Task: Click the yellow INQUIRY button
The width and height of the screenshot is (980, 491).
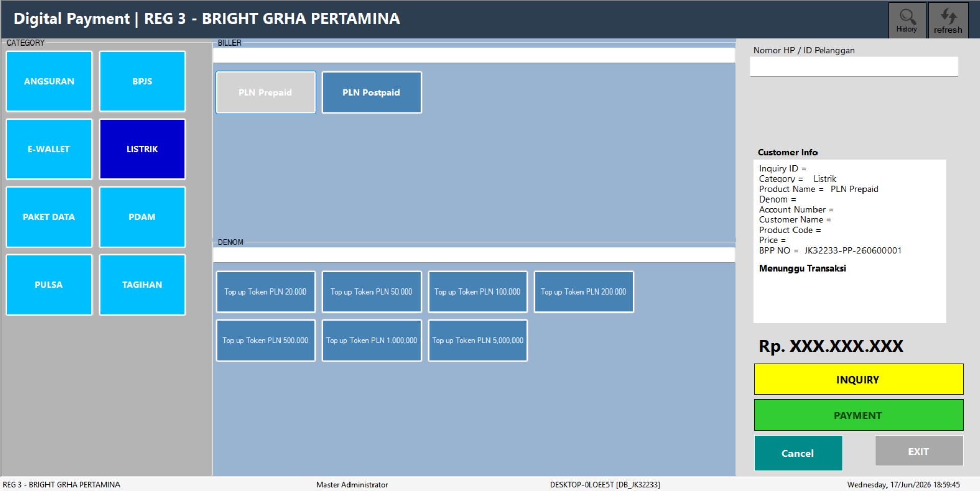Action: click(858, 380)
